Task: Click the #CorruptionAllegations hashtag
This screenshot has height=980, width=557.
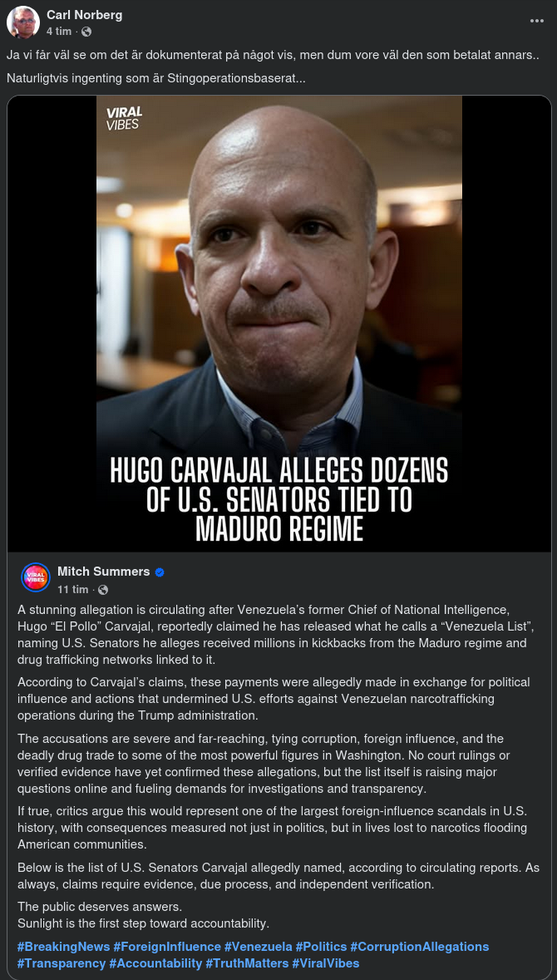Action: coord(420,946)
